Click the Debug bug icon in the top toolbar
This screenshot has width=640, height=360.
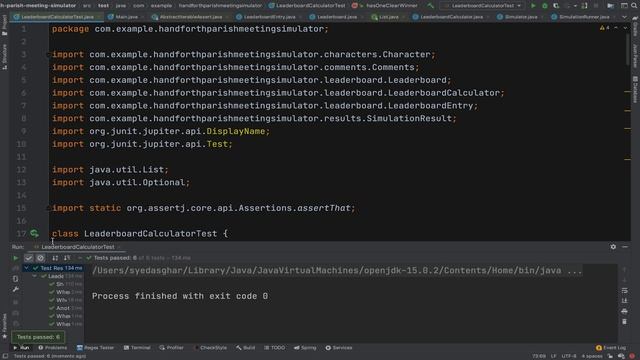click(544, 6)
